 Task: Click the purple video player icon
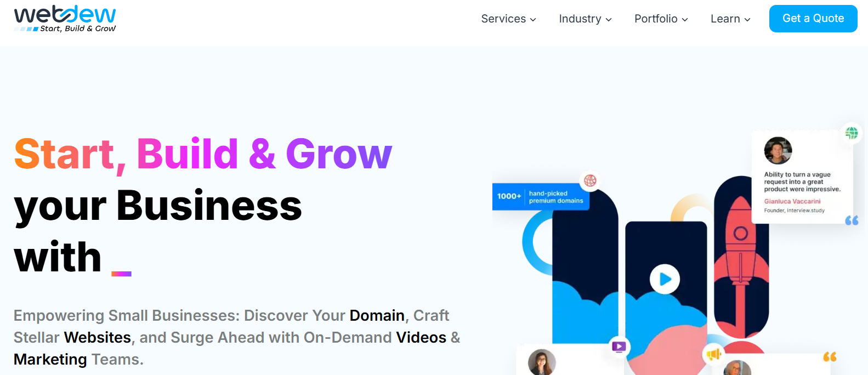(x=619, y=346)
